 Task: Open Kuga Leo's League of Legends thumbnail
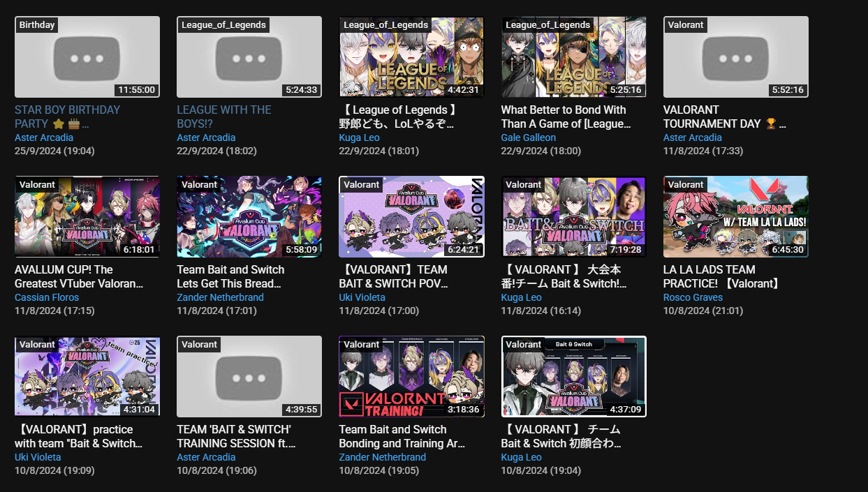pos(411,57)
